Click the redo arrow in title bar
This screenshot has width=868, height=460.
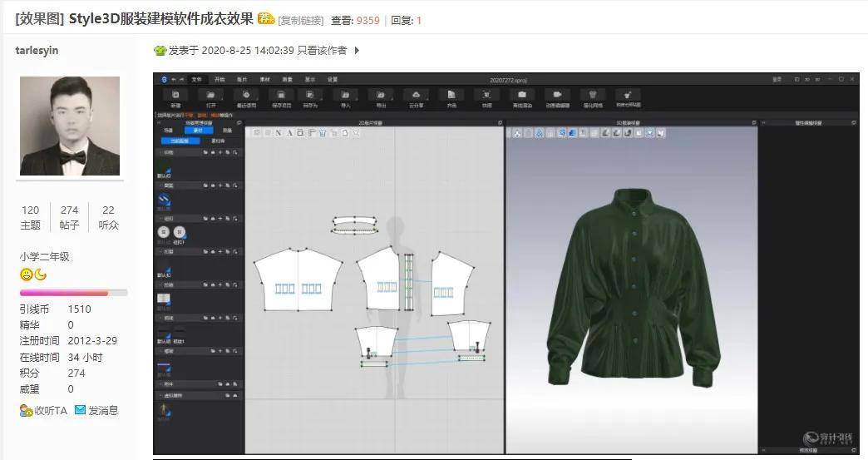coord(181,80)
